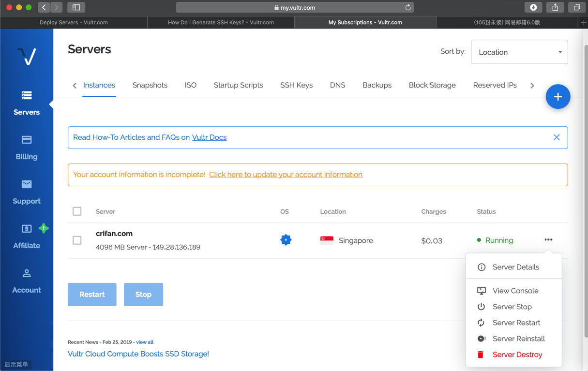Screen dimensions: 588x371
Task: Open Vultr Cloud Compute Boosts SSD Storage link
Action: click(x=138, y=354)
